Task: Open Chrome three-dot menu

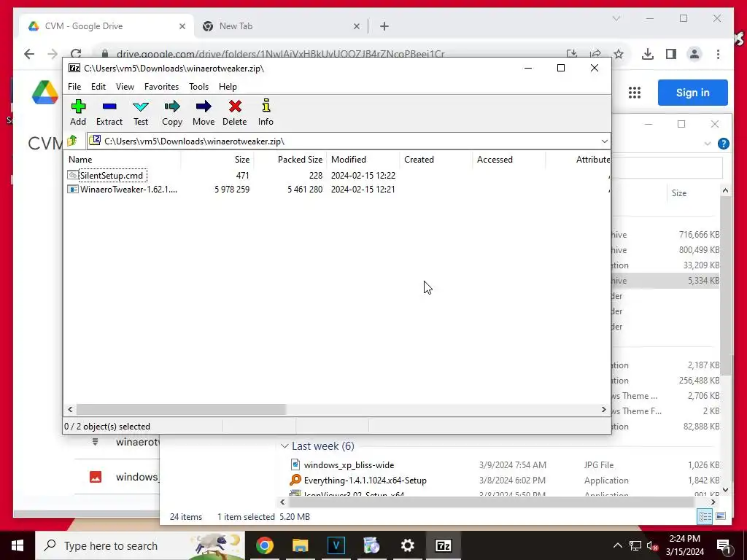Action: pos(718,54)
